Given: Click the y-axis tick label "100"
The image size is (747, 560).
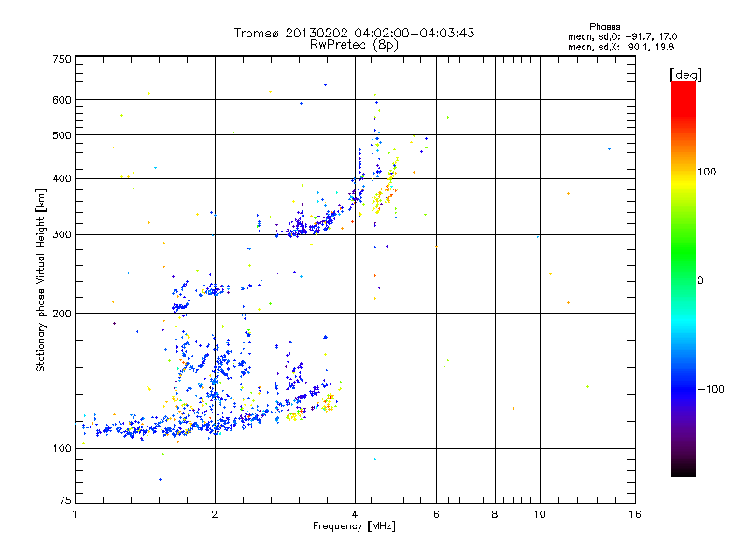Looking at the screenshot, I should point(62,448).
